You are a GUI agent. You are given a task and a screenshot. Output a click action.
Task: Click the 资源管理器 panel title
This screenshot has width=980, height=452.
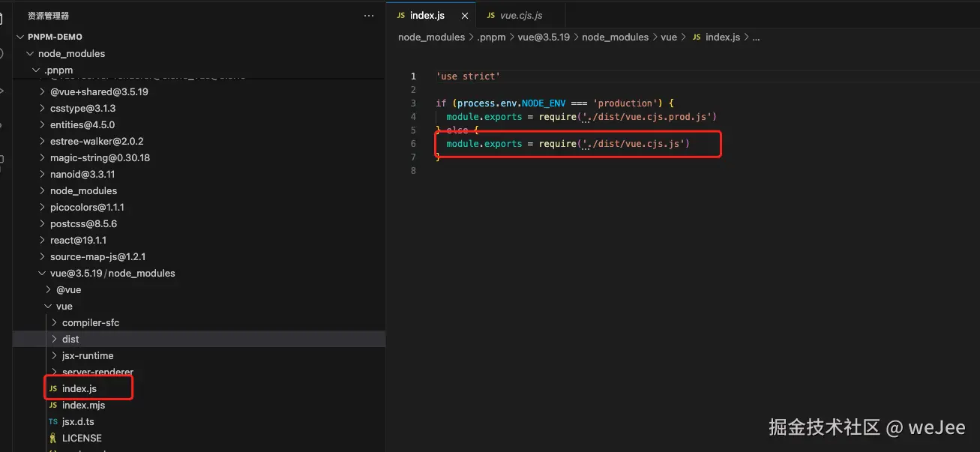point(48,15)
